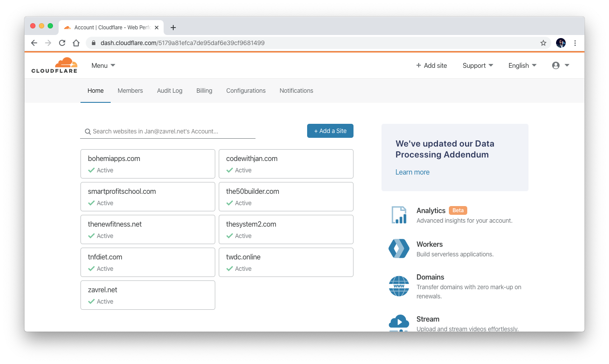
Task: Open the smartprofitschool.com site
Action: [x=148, y=196]
